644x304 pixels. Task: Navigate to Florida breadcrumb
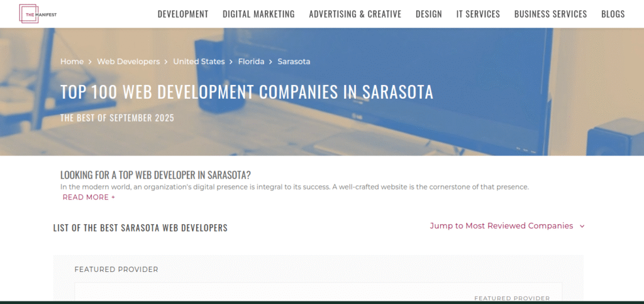pos(252,62)
